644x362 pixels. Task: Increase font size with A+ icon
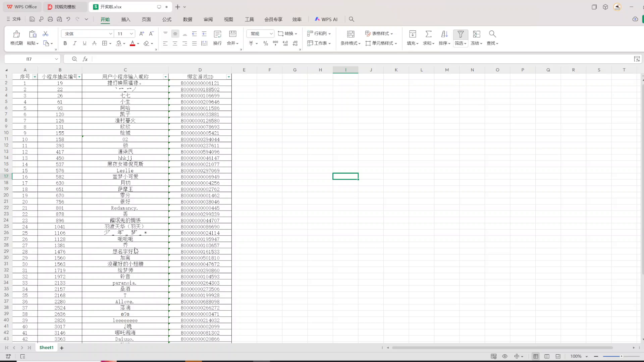pos(142,34)
